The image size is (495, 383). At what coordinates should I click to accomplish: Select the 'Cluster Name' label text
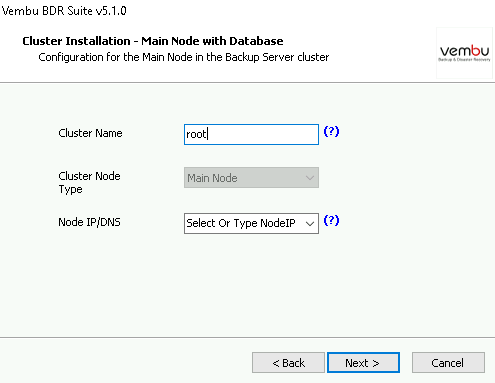[x=90, y=133]
